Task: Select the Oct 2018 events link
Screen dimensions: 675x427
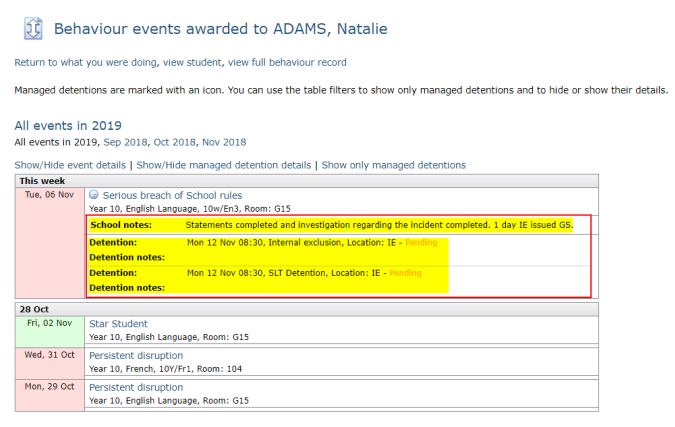Action: tap(174, 142)
